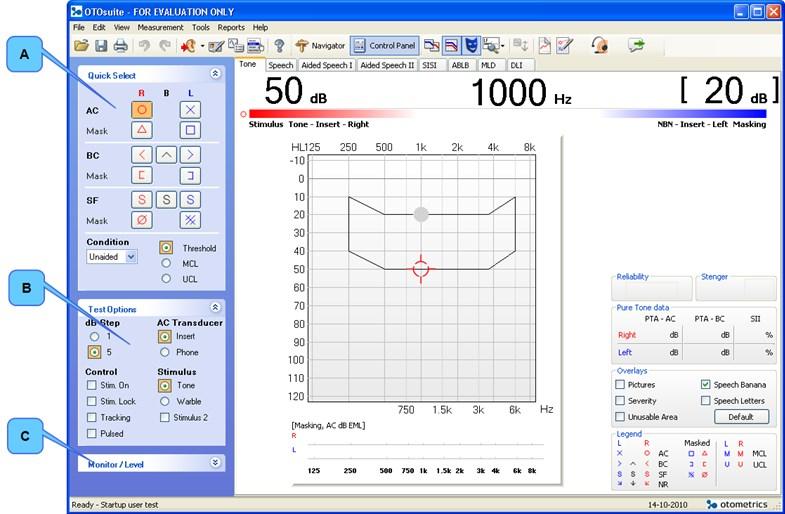Select left masked BC bracket symbol
The height and width of the screenshot is (514, 785).
point(190,176)
